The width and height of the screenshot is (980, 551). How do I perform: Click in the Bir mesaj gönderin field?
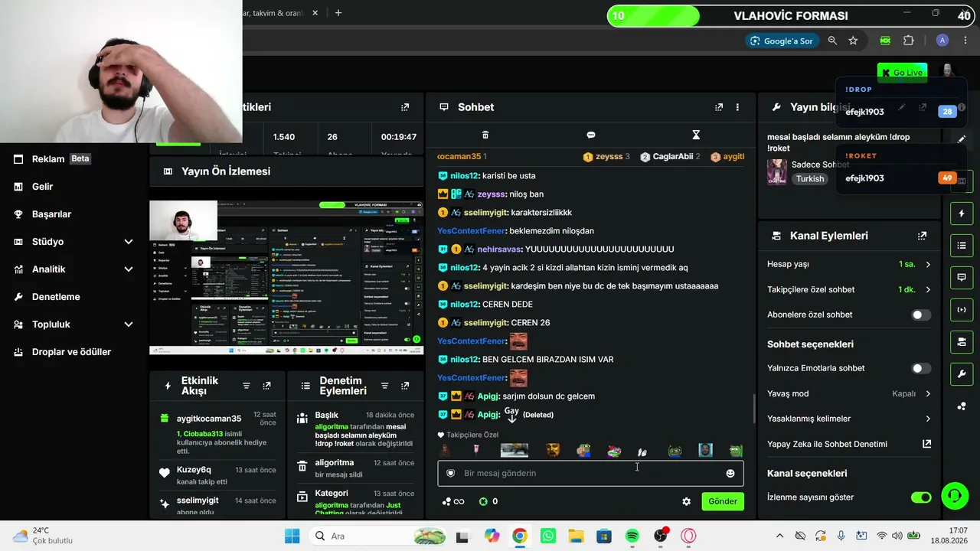590,473
